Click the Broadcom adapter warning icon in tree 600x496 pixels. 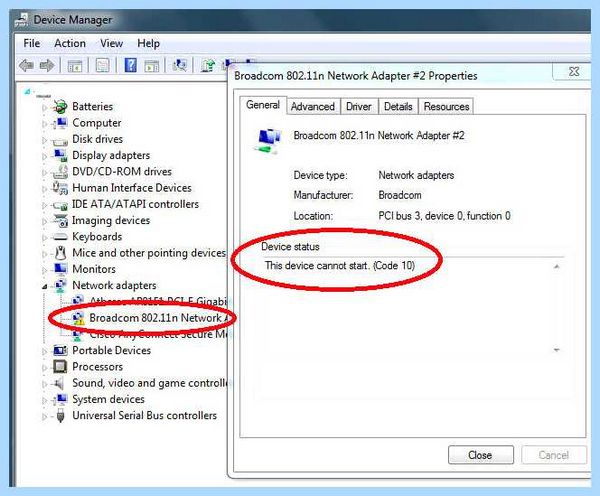click(x=78, y=318)
